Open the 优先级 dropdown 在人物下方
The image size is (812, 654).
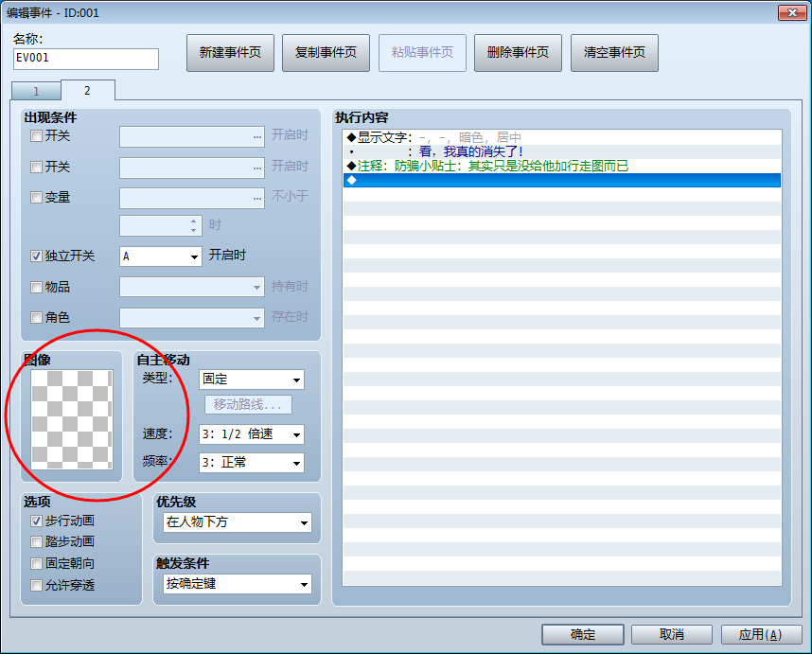(238, 522)
